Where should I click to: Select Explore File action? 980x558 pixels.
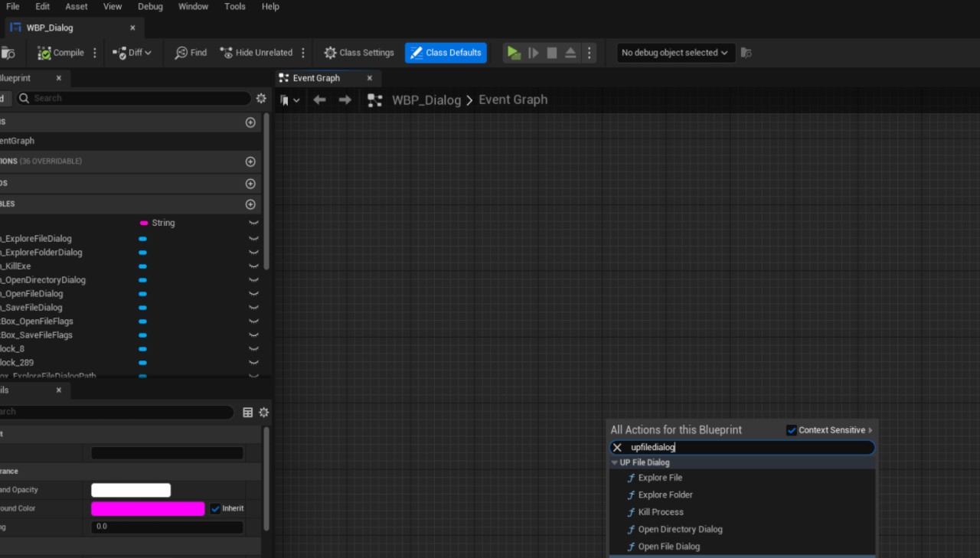tap(660, 478)
